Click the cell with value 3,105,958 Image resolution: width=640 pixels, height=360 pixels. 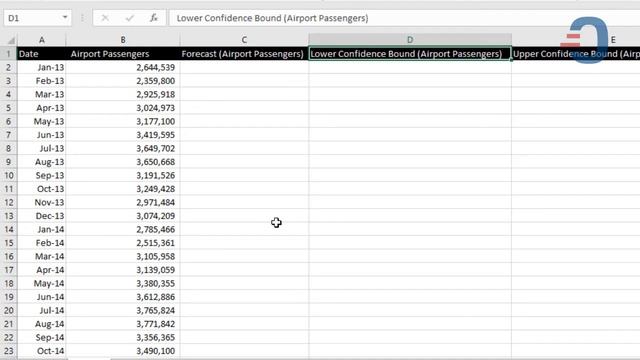(x=122, y=256)
